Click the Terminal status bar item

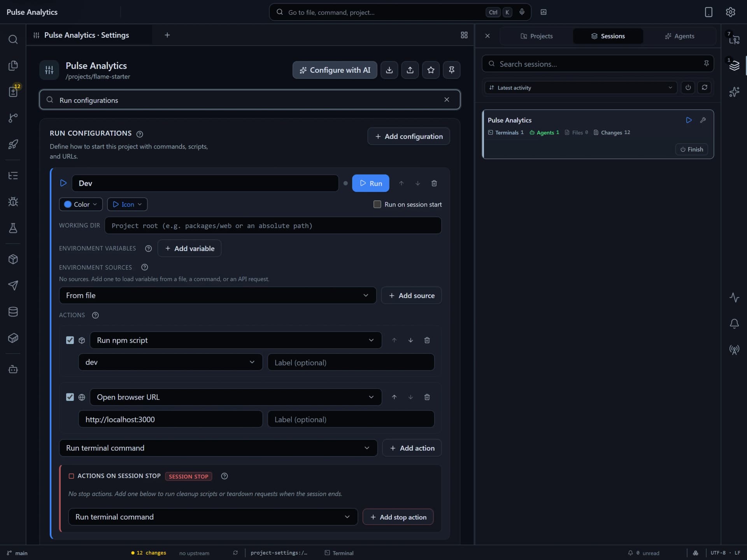pyautogui.click(x=339, y=553)
